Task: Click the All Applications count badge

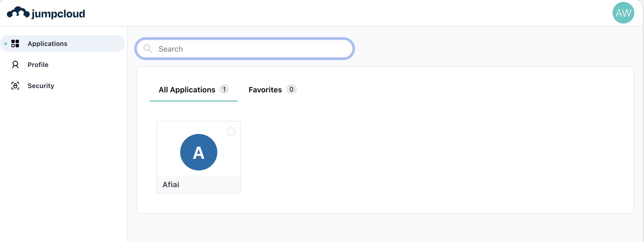Action: pyautogui.click(x=224, y=89)
